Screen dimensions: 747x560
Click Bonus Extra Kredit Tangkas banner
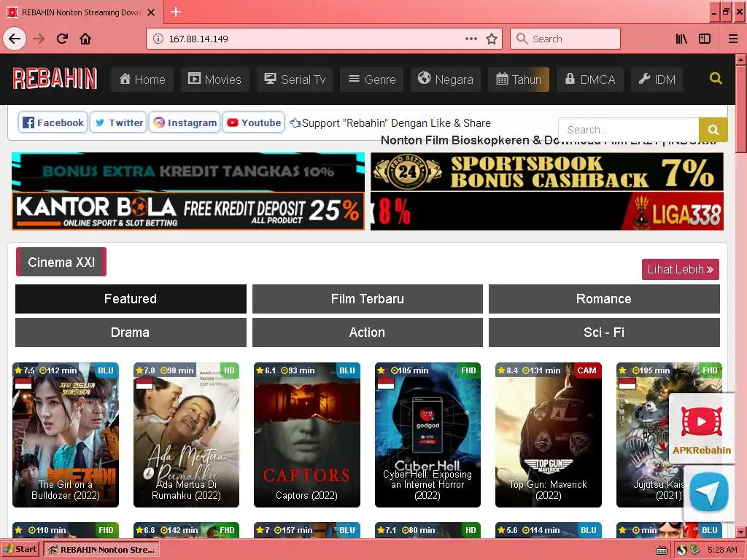coord(188,171)
